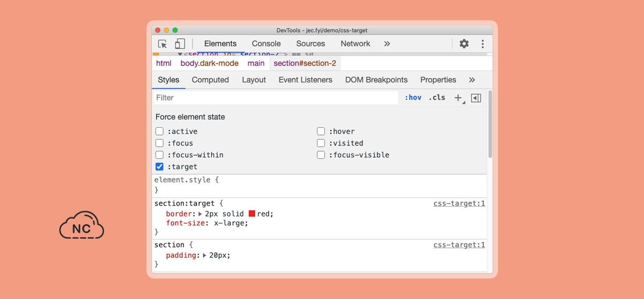Open css-target:1 link for section rule
Viewport: 644px width, 299px height.
point(460,245)
